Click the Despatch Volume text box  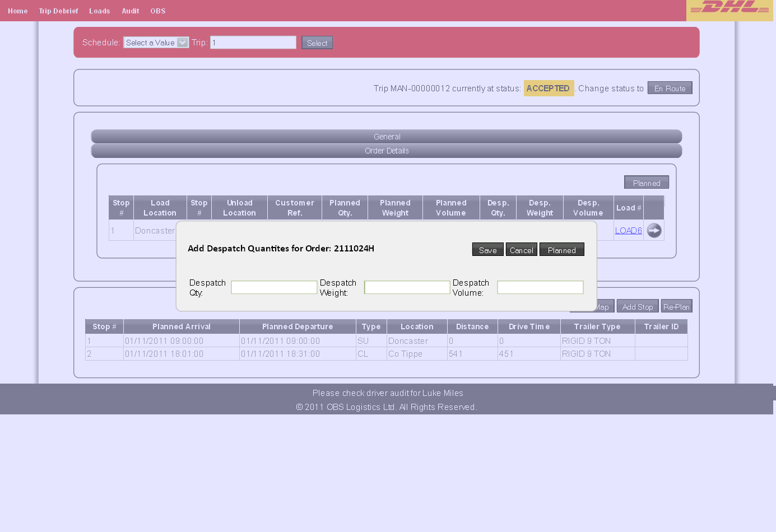tap(541, 287)
